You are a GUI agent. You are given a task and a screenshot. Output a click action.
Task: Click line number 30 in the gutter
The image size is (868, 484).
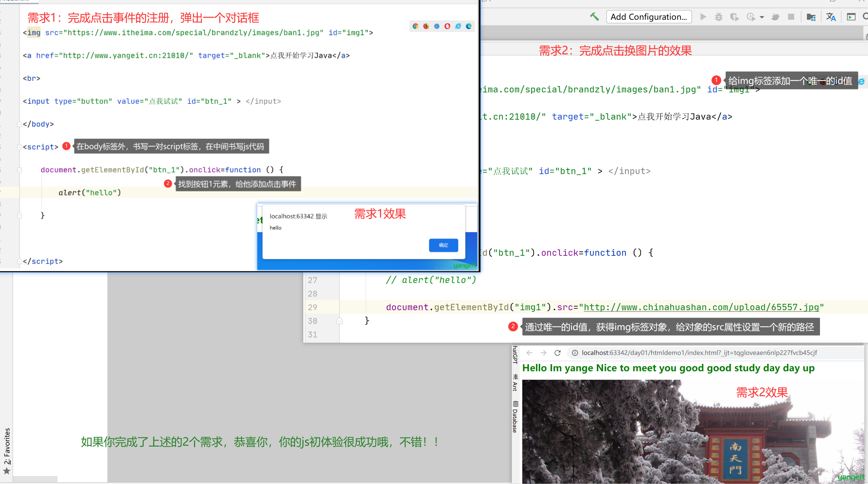click(312, 321)
